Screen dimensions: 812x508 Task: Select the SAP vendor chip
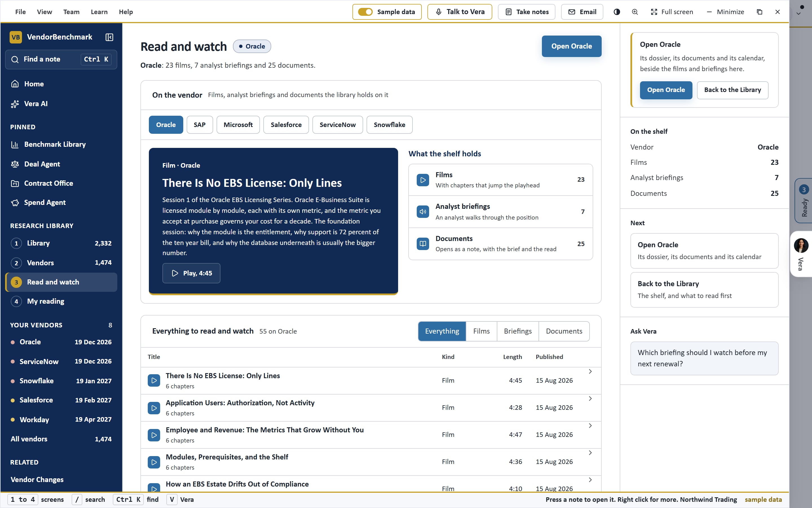click(200, 125)
